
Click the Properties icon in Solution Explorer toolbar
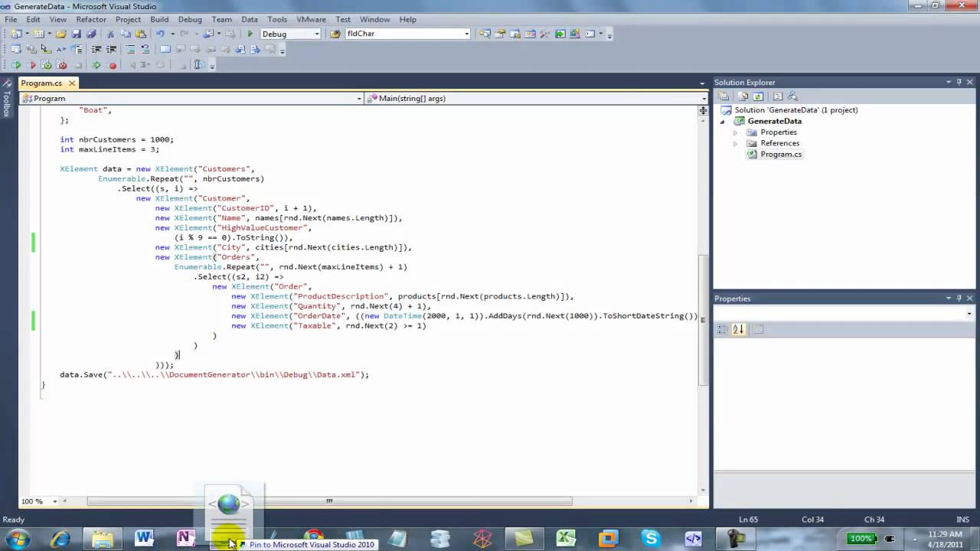(x=723, y=96)
